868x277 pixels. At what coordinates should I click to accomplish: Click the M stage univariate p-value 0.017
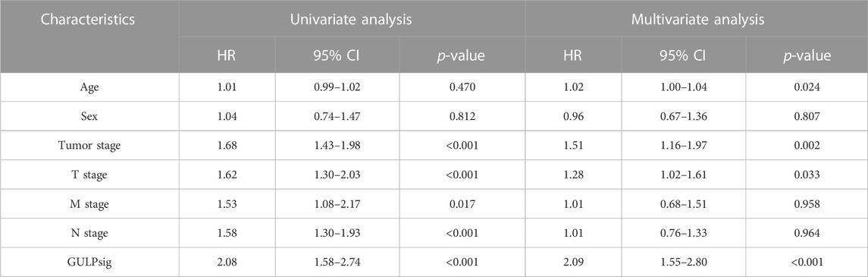click(x=461, y=204)
